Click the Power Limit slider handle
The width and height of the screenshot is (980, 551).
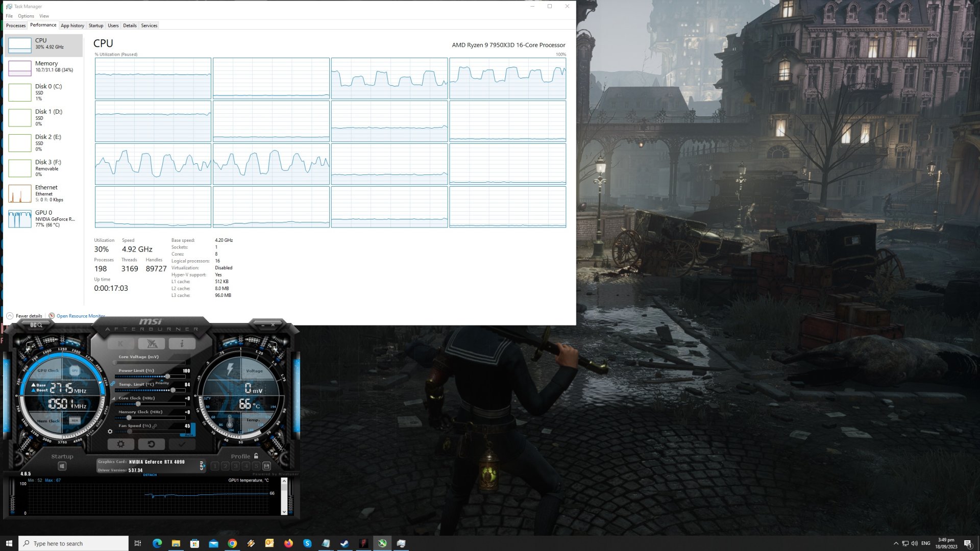point(167,376)
